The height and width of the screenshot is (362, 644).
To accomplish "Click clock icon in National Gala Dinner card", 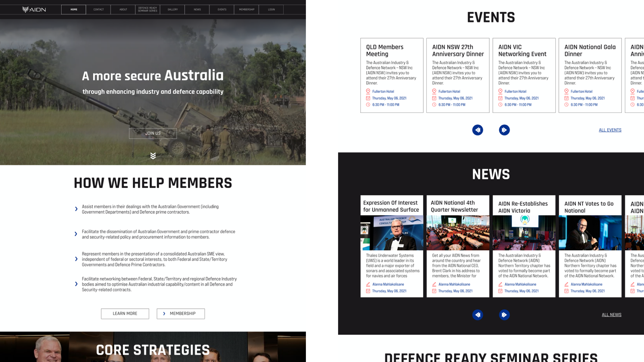I will [x=566, y=105].
